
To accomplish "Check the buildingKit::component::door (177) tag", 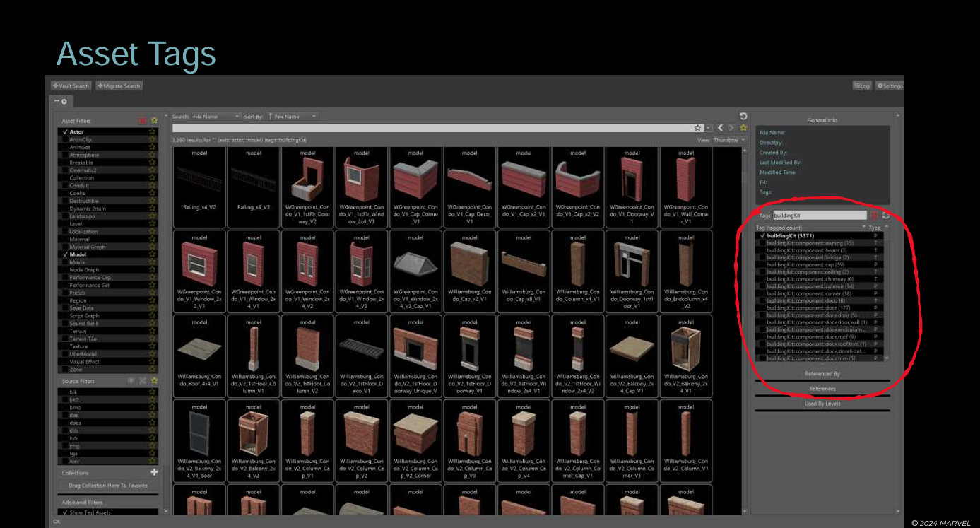I will pos(762,307).
